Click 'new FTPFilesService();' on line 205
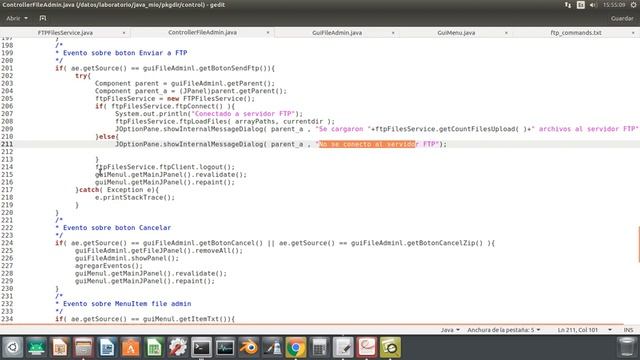The width and height of the screenshot is (640, 360). click(211, 98)
